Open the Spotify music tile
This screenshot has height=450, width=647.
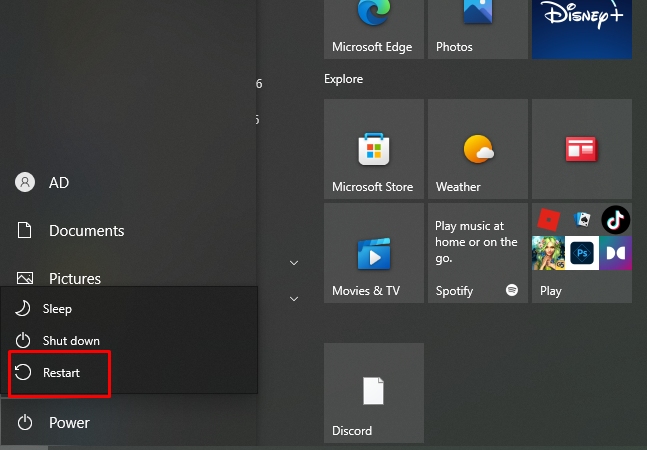(x=477, y=253)
